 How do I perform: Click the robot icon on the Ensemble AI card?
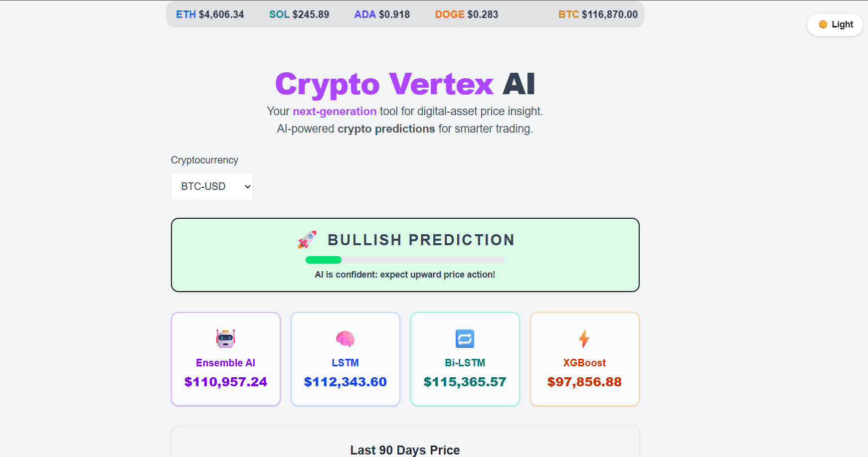225,339
